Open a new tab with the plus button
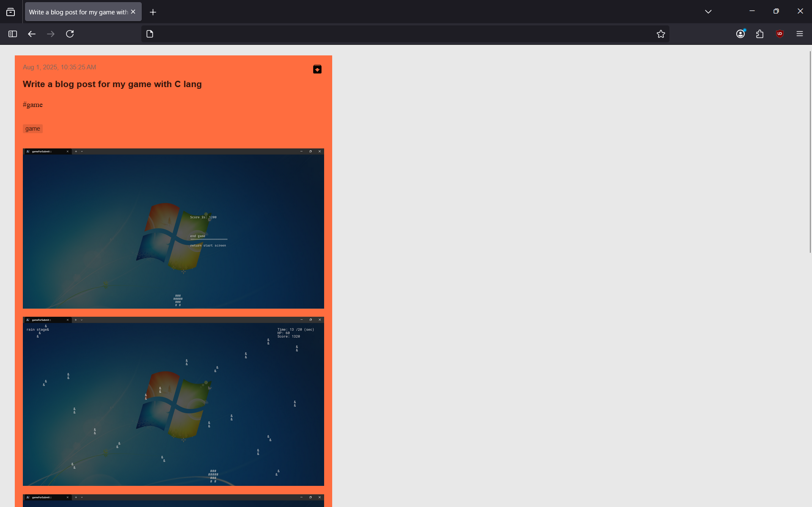The image size is (812, 507). pyautogui.click(x=153, y=12)
